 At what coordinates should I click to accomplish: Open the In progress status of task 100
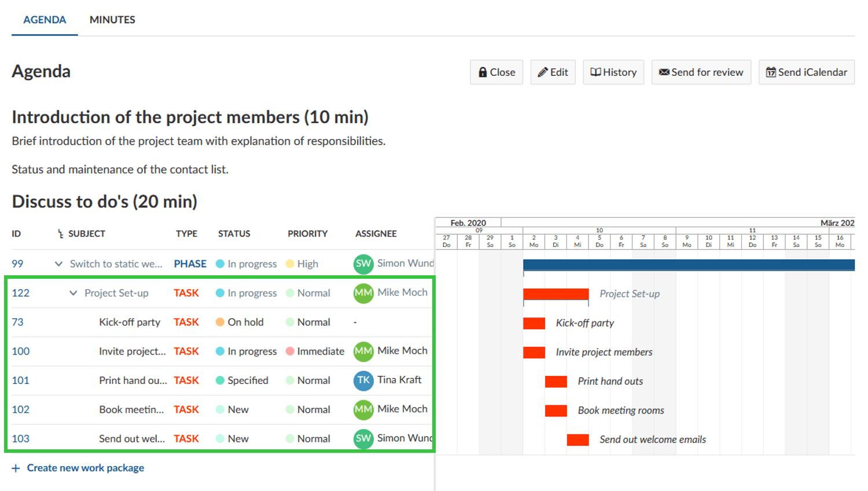(x=252, y=351)
